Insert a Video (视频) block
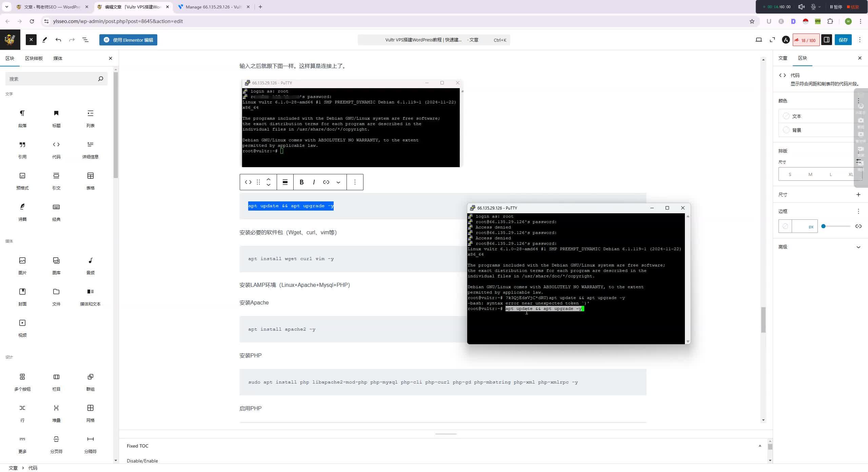The height and width of the screenshot is (472, 868). click(22, 328)
